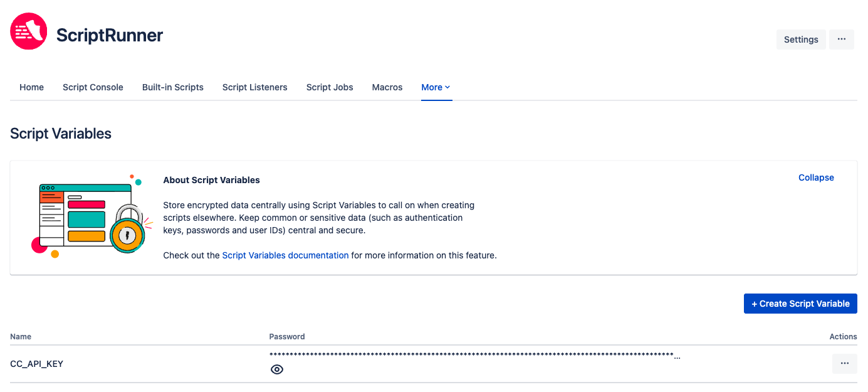This screenshot has width=868, height=392.
Task: Open the Script Variables documentation link
Action: 285,255
